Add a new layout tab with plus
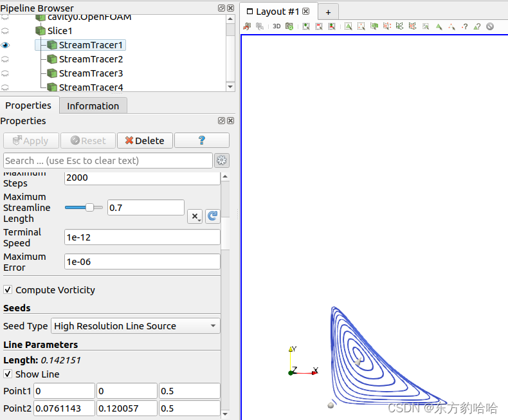The height and width of the screenshot is (420, 508). click(x=328, y=12)
